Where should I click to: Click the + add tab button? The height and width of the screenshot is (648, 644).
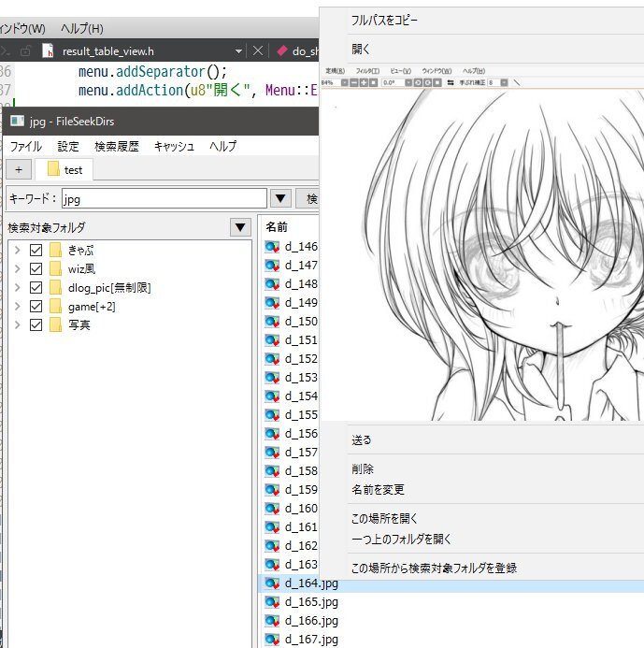pyautogui.click(x=18, y=169)
